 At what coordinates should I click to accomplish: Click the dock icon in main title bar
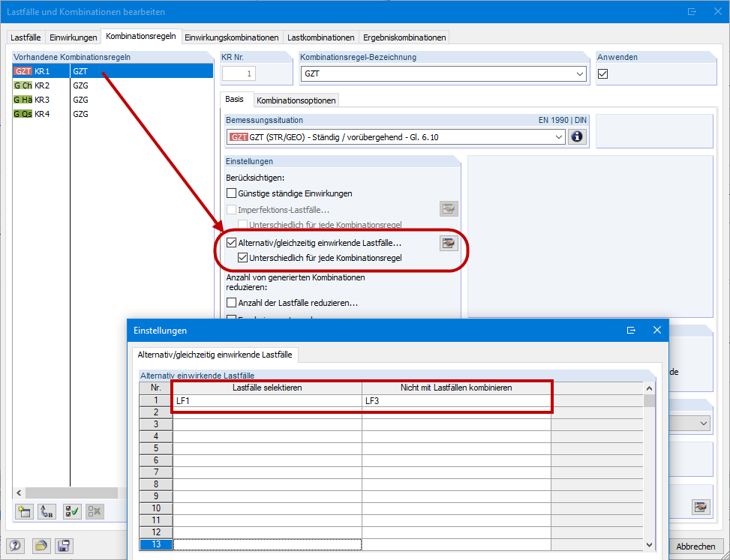pos(692,12)
